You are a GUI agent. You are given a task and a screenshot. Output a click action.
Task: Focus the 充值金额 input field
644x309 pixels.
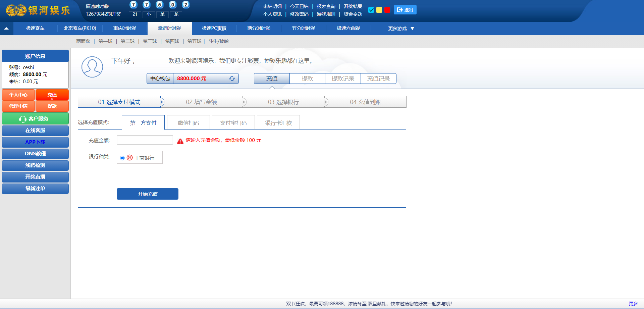click(x=145, y=140)
